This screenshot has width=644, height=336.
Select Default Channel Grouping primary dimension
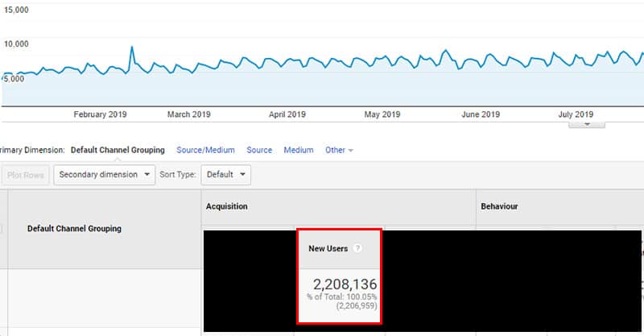118,150
